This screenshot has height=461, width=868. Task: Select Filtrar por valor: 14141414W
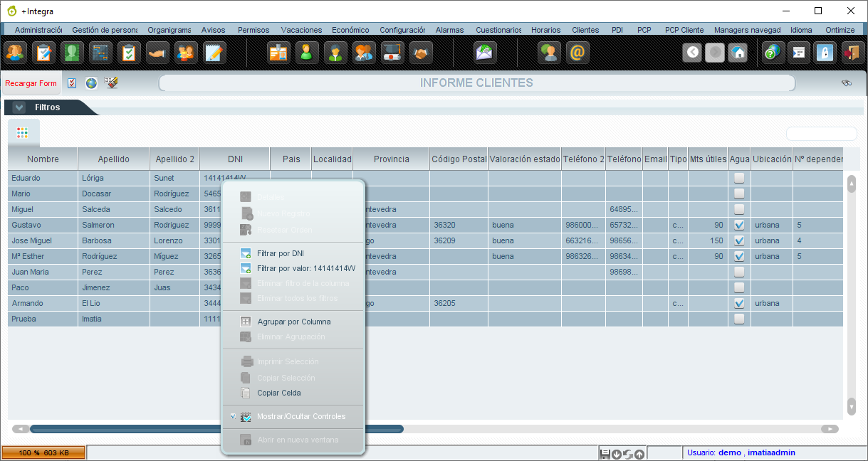(x=293, y=268)
